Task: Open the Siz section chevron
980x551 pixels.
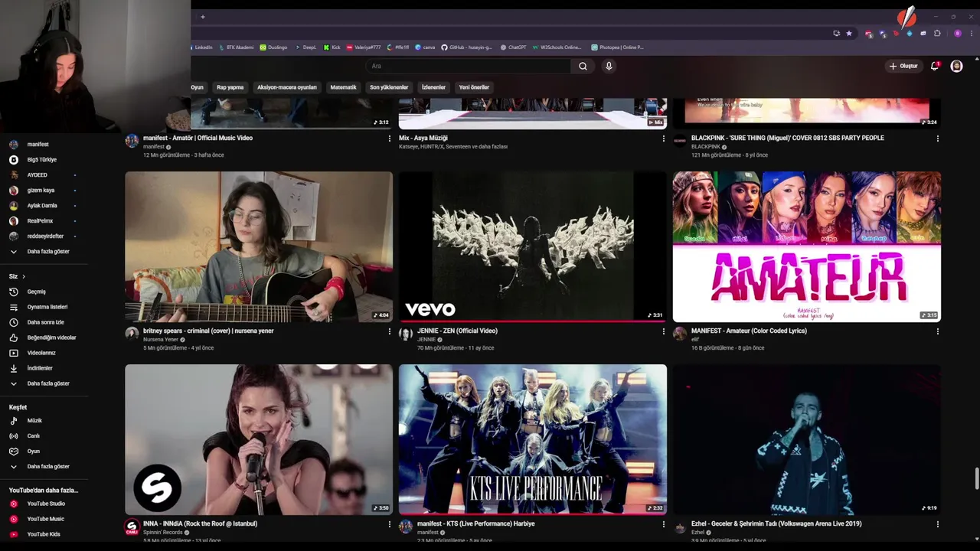Action: pos(24,276)
